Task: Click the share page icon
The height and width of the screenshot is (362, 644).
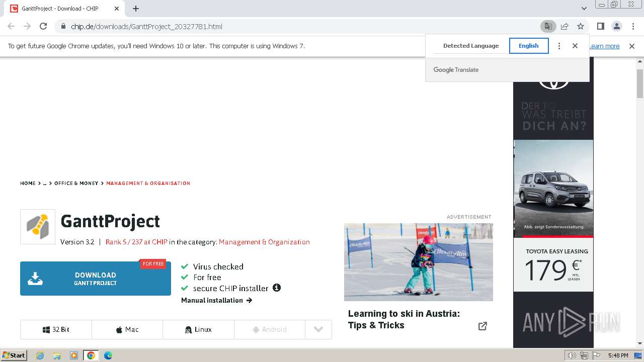Action: (565, 26)
